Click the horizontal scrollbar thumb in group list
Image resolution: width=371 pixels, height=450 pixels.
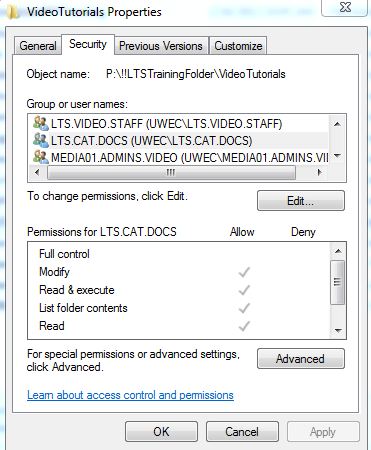[171, 173]
